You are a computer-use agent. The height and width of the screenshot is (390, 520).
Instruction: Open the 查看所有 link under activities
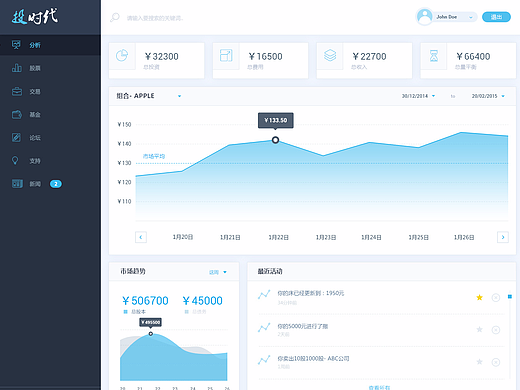[379, 388]
